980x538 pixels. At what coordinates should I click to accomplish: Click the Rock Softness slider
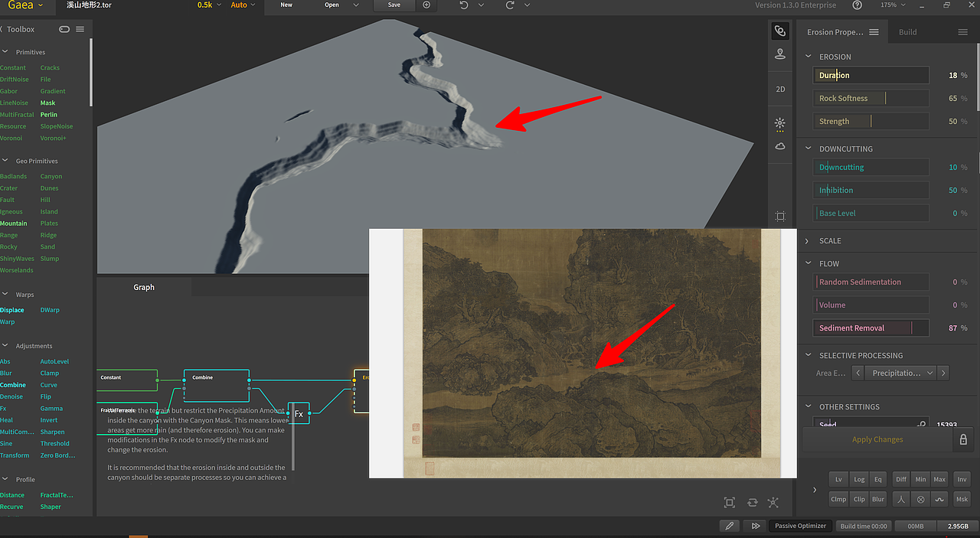coord(871,98)
